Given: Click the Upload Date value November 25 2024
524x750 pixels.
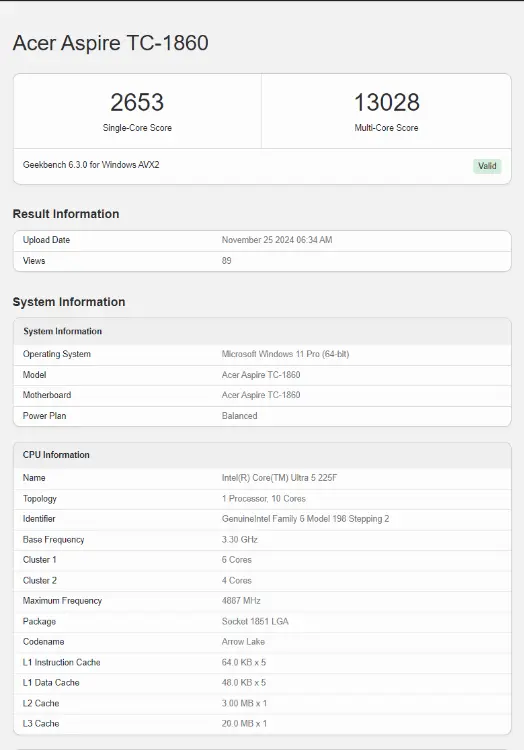Looking at the screenshot, I should click(x=277, y=240).
